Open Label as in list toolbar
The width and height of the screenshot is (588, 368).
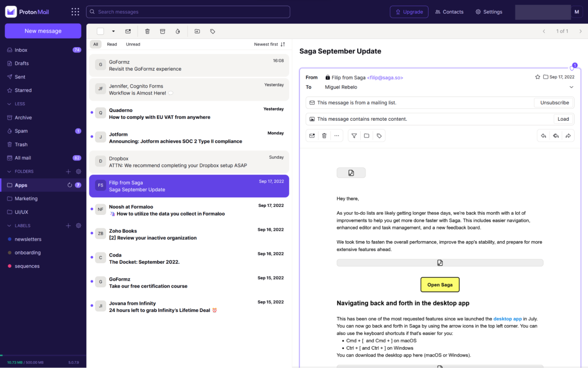[x=213, y=31]
